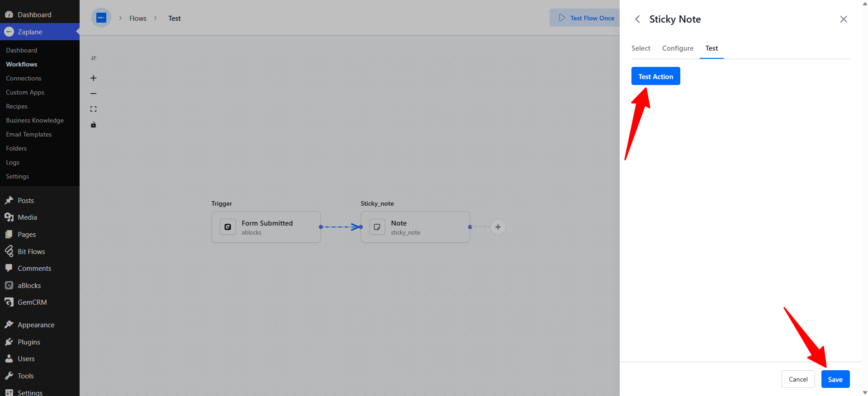Open Connections in the Zaplane submenu
Image resolution: width=868 pixels, height=396 pixels.
(x=24, y=78)
